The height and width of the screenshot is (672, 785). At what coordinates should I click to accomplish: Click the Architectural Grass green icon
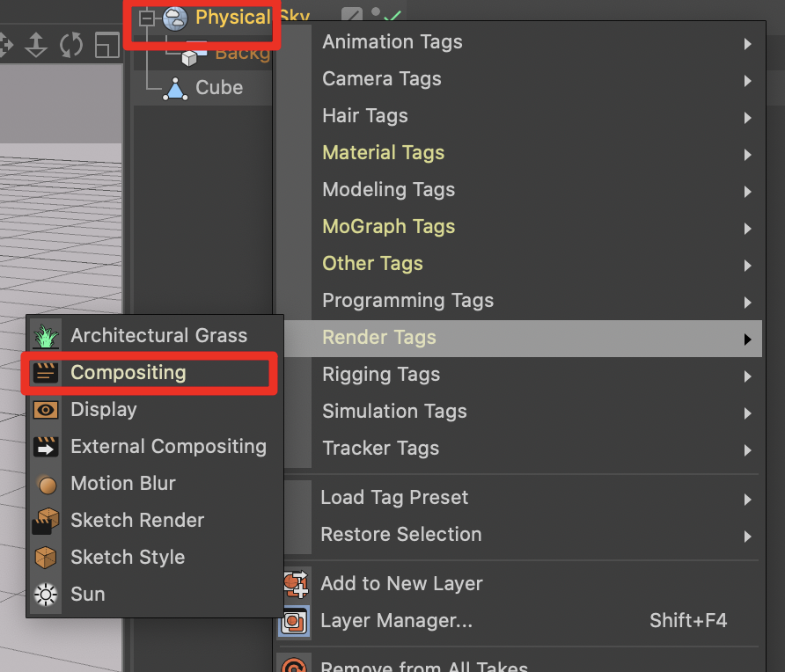pos(46,336)
